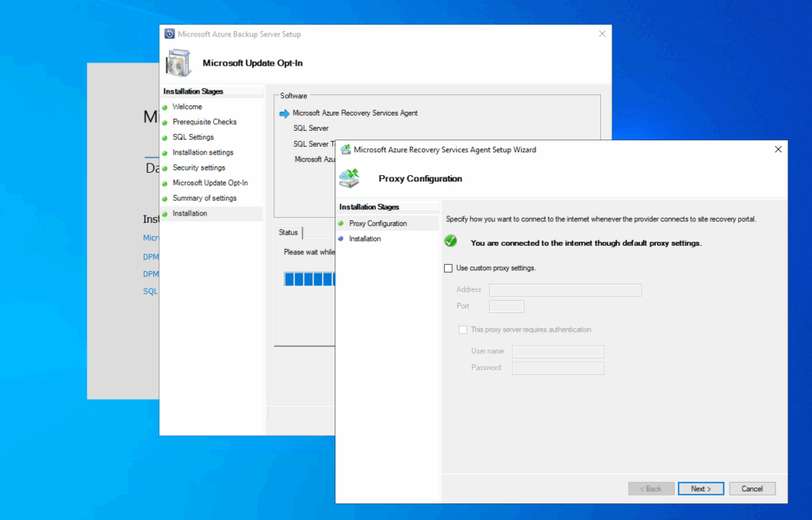Toggle proxy server requires authentication checkbox
This screenshot has height=520, width=812.
tap(463, 330)
